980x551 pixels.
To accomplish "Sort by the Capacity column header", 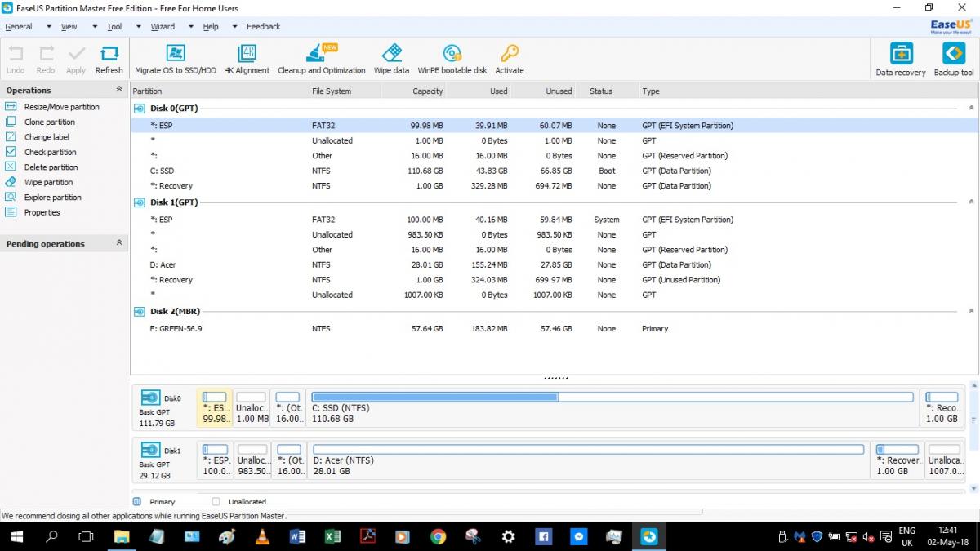I will click(x=428, y=91).
